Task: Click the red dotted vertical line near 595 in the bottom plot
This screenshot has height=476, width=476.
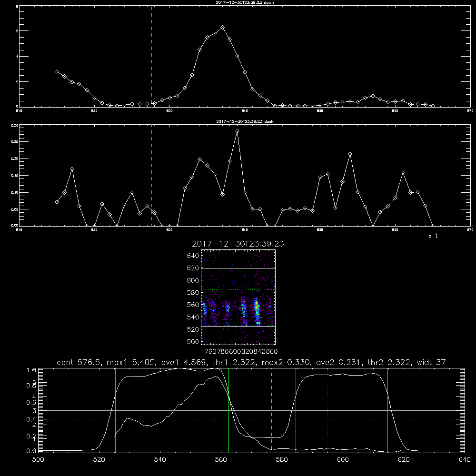Action: pos(328,410)
